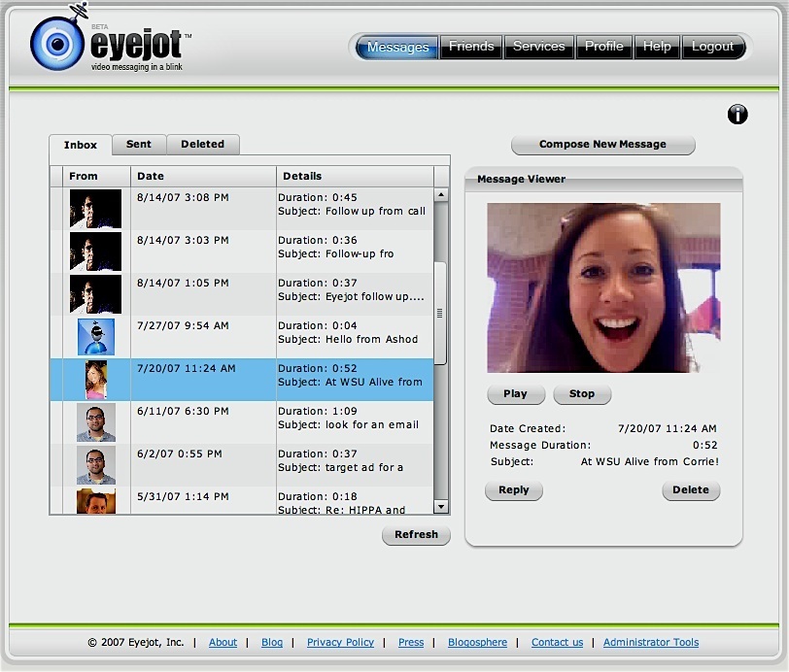Open the Privacy Policy footer link
The width and height of the screenshot is (789, 672).
pos(340,643)
